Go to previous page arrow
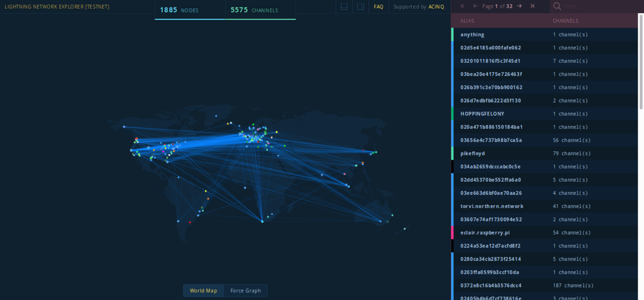The width and height of the screenshot is (644, 300). [475, 6]
